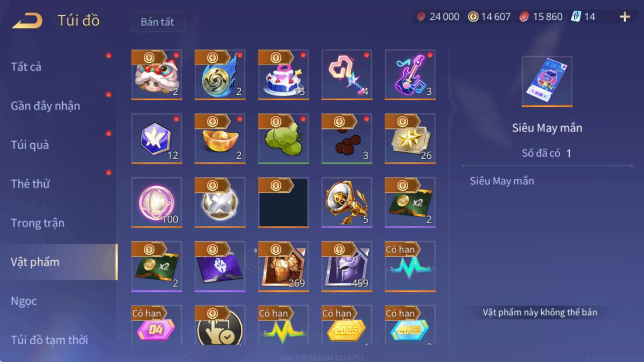Screen dimensions: 644x362
Task: Select the star ticket item with 26
Action: [410, 138]
